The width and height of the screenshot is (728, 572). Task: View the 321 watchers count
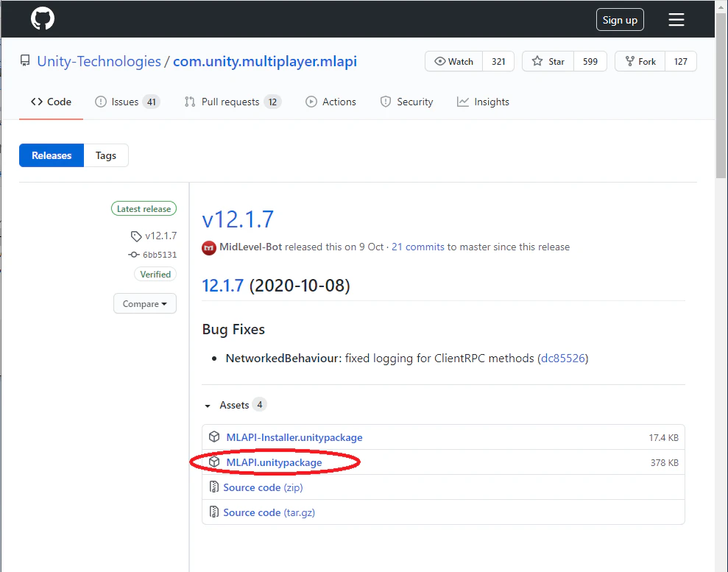498,61
